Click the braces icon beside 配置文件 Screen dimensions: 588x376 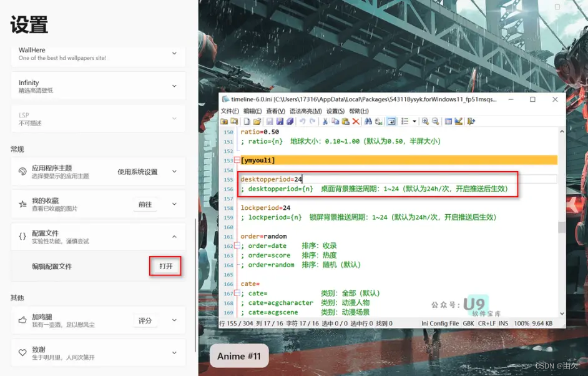[x=22, y=237]
